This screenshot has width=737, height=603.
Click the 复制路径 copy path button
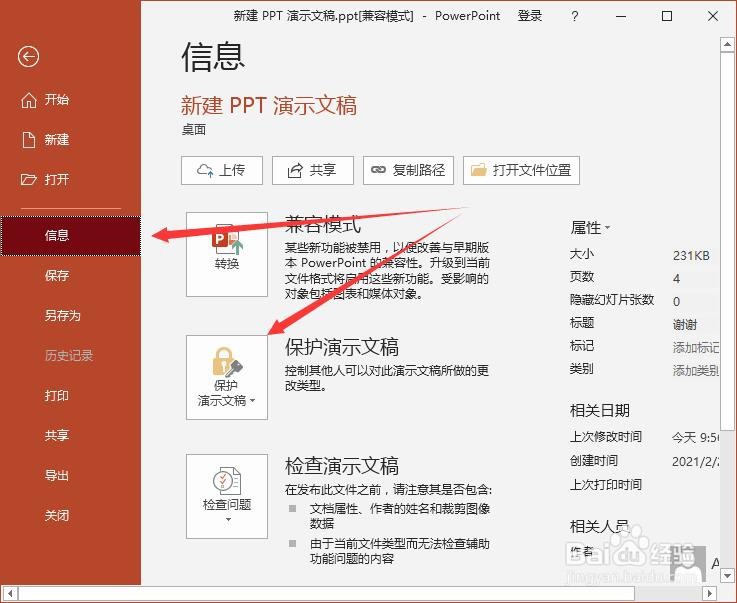point(408,170)
